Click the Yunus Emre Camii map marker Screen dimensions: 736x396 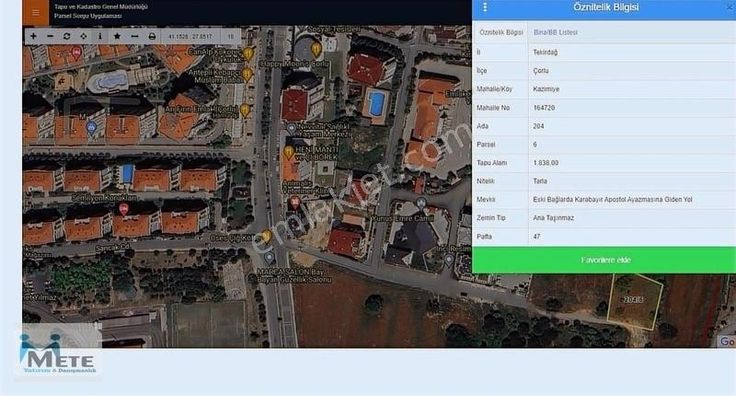[421, 203]
